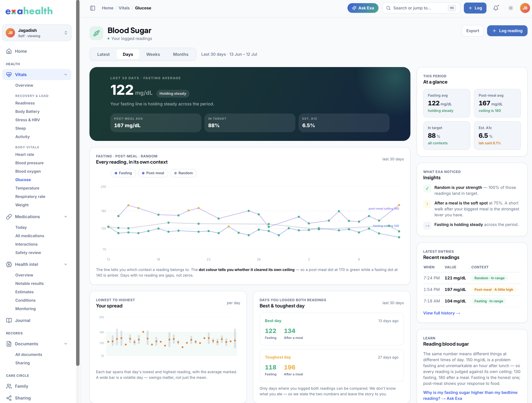Image resolution: width=532 pixels, height=403 pixels.
Task: Collapse the Health intel section chevron
Action: tap(66, 264)
